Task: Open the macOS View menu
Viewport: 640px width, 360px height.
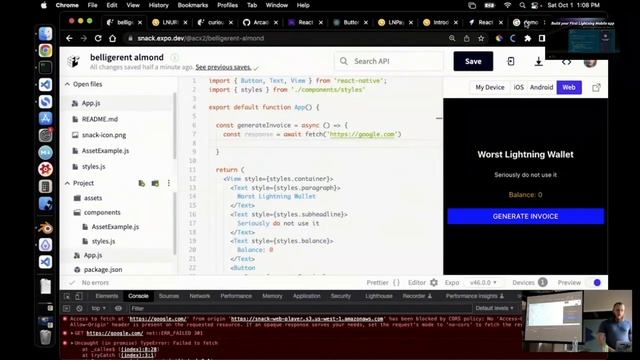Action: tap(133, 5)
